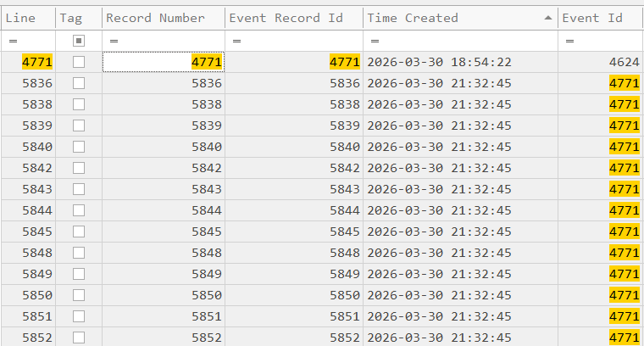Tag the row with line 5849

pos(79,274)
